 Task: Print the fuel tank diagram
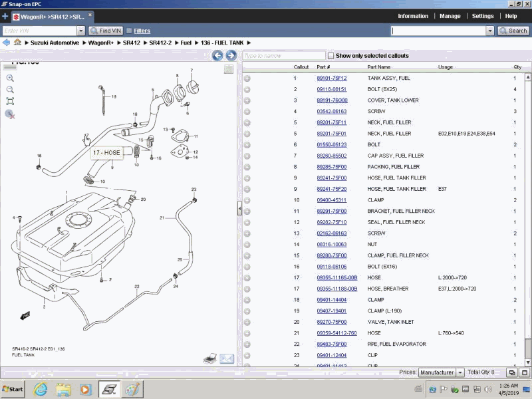point(210,358)
